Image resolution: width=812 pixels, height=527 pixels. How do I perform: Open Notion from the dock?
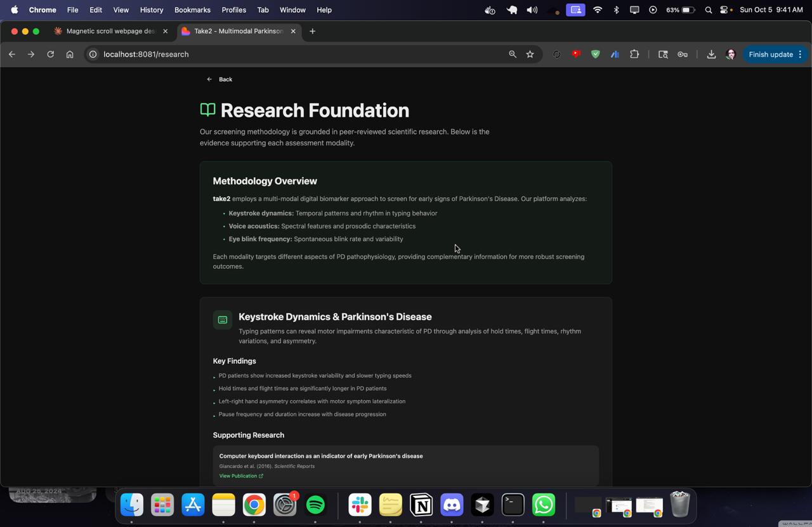click(x=421, y=505)
